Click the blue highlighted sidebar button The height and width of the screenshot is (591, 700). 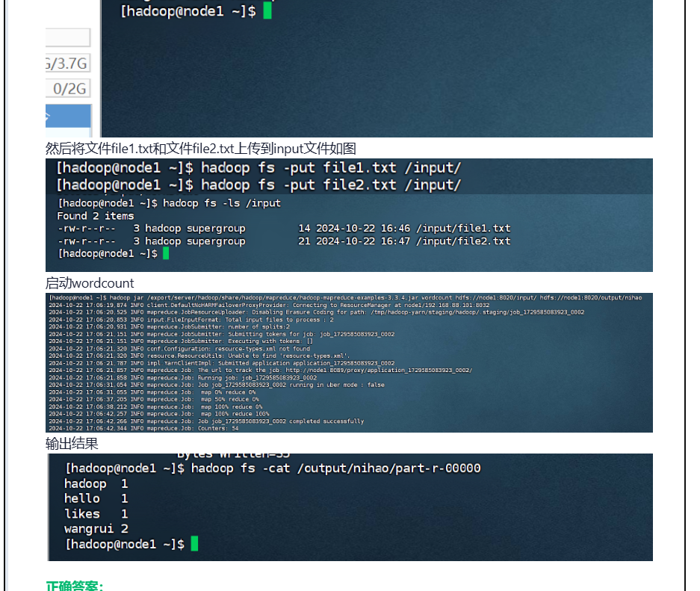pyautogui.click(x=68, y=117)
